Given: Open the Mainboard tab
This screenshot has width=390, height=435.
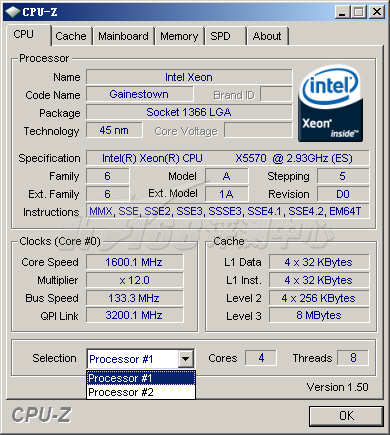Looking at the screenshot, I should (123, 36).
